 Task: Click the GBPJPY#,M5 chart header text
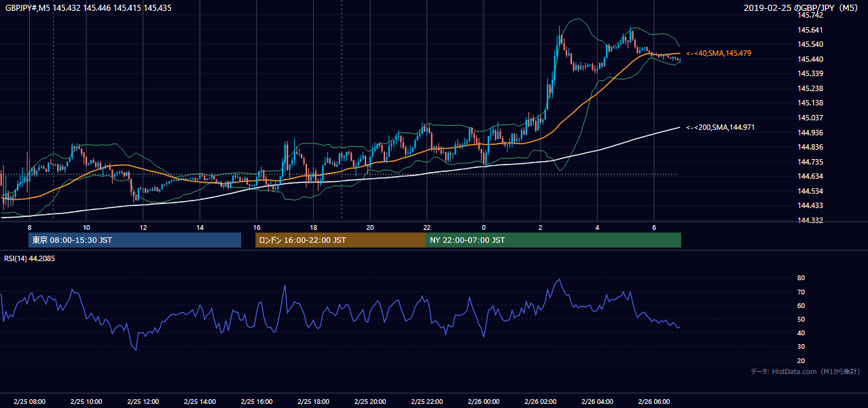tap(88, 7)
